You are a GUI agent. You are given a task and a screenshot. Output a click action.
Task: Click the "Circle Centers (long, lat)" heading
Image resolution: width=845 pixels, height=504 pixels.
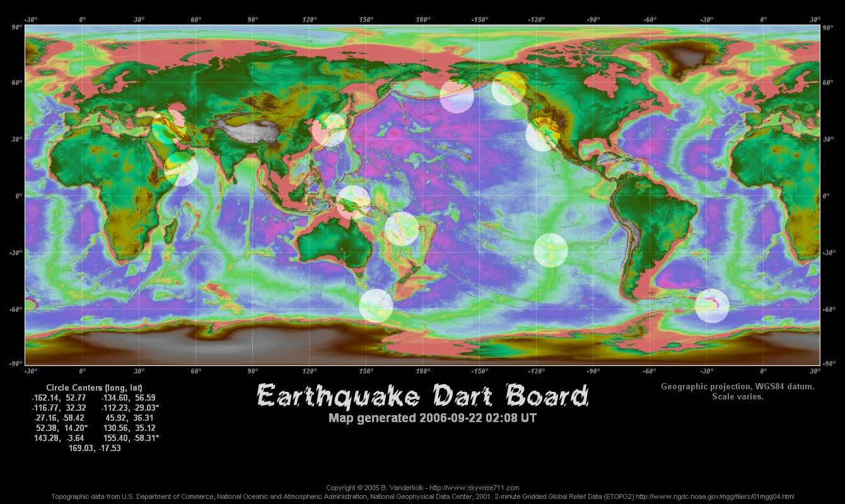(x=95, y=388)
